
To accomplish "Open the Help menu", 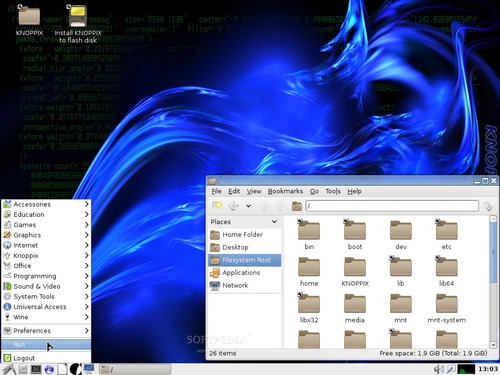I will (354, 191).
